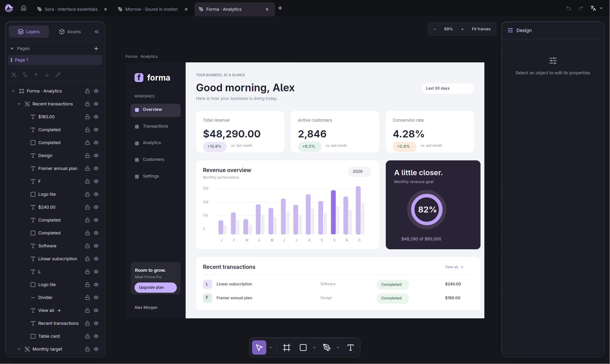The height and width of the screenshot is (364, 610).
Task: Select the Move cursor tool
Action: point(259,348)
